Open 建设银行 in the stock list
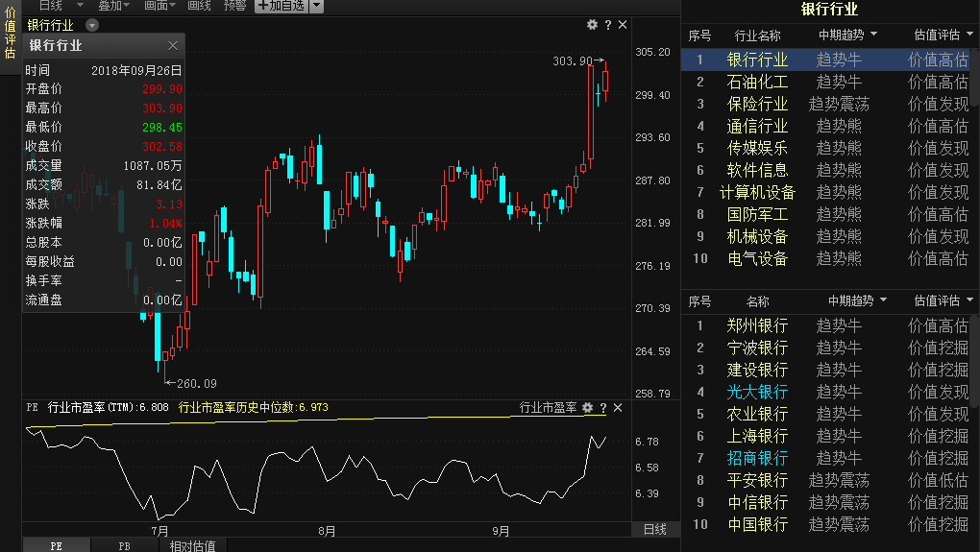This screenshot has height=552, width=980. [x=757, y=370]
